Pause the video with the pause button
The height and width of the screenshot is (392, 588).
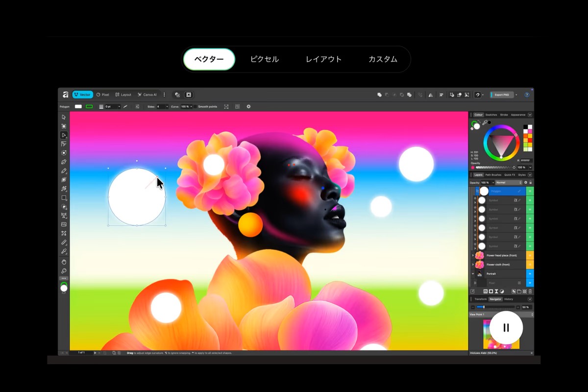point(506,328)
